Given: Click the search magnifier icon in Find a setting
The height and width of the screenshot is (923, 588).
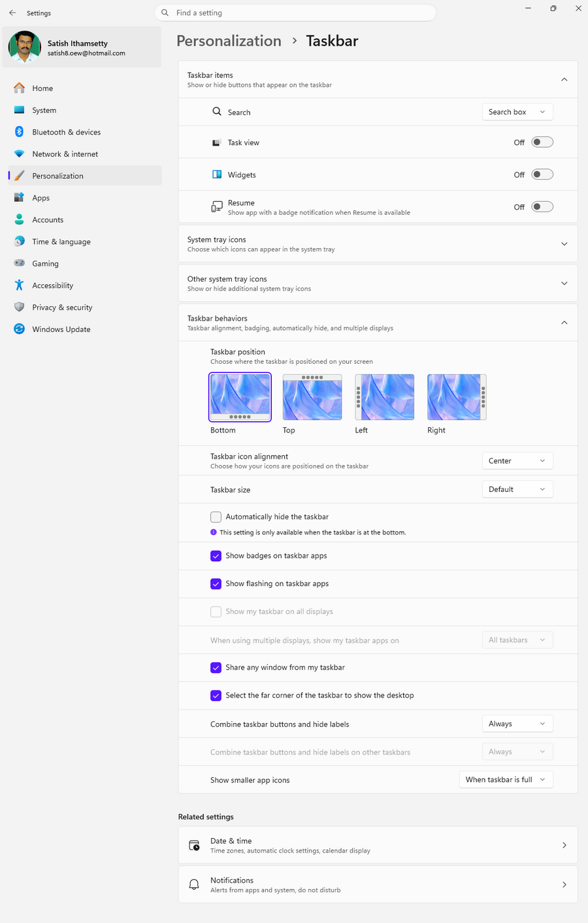Looking at the screenshot, I should click(165, 12).
